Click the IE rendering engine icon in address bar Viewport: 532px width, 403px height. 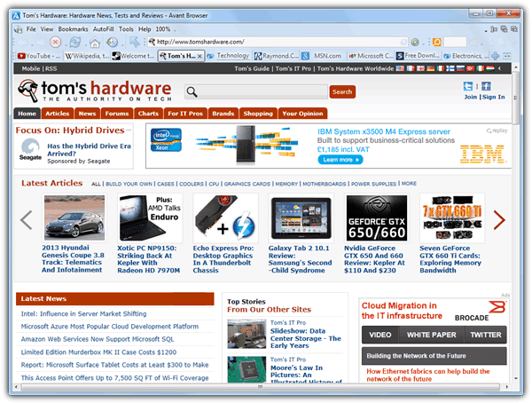pos(403,42)
